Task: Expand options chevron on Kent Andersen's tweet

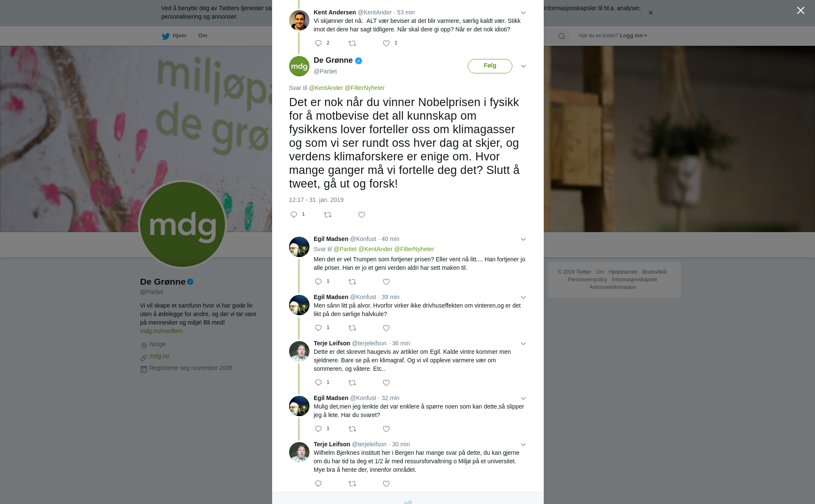Action: (x=523, y=13)
